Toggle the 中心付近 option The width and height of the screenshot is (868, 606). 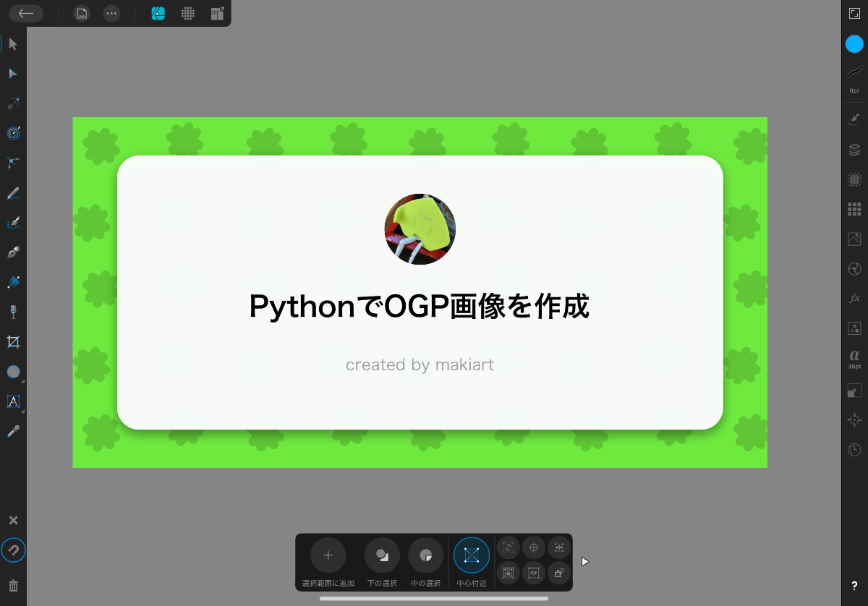(x=472, y=555)
